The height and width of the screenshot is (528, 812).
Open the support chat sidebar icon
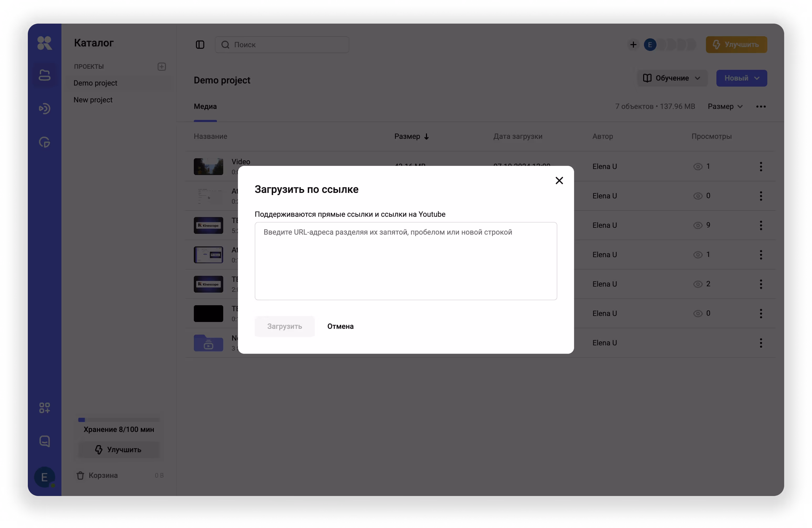pos(44,441)
